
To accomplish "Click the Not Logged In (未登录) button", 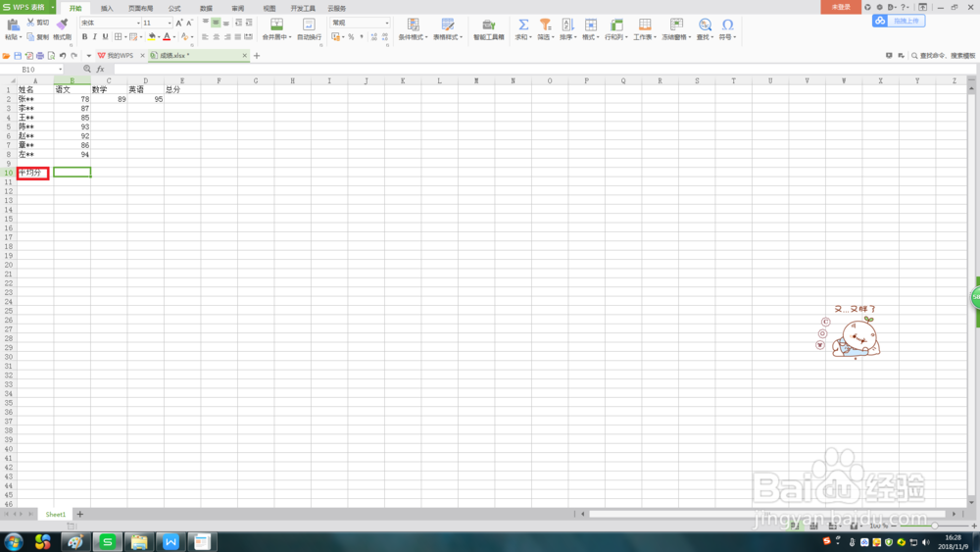I will click(x=841, y=7).
